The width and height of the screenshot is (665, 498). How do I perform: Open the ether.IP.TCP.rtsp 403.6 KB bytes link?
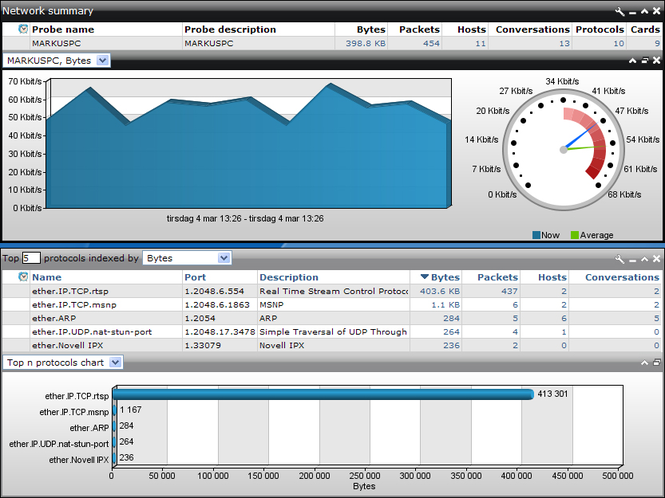coord(438,291)
